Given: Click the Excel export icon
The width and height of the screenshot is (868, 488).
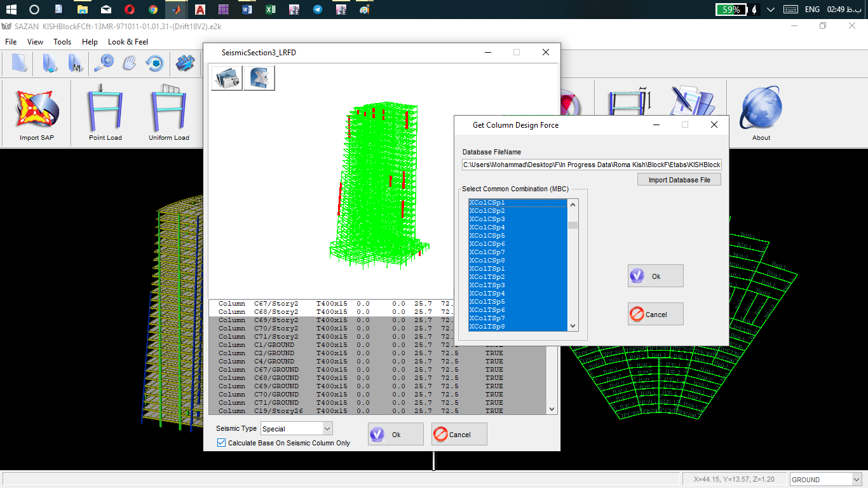Looking at the screenshot, I should [x=259, y=79].
